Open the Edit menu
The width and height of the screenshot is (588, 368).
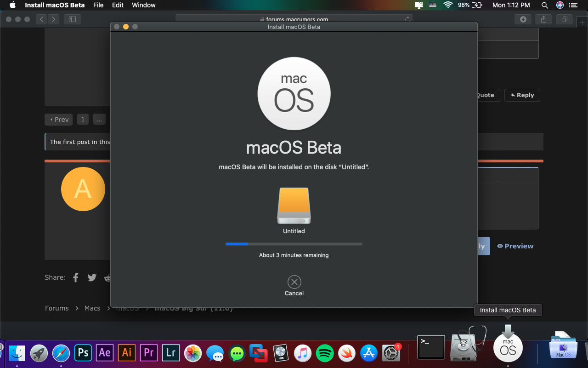point(118,5)
